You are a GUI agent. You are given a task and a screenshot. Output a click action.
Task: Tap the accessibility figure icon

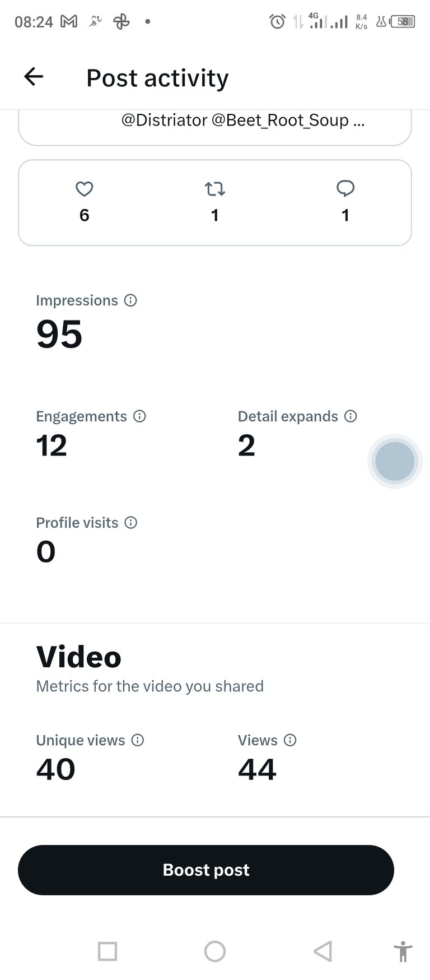tap(403, 951)
